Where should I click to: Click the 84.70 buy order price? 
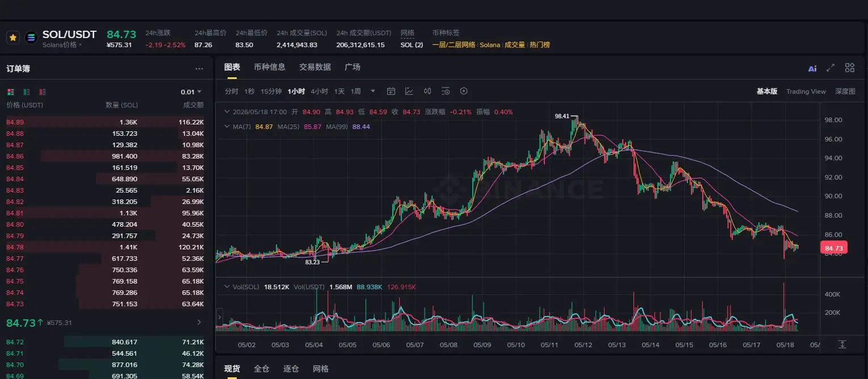pyautogui.click(x=15, y=365)
